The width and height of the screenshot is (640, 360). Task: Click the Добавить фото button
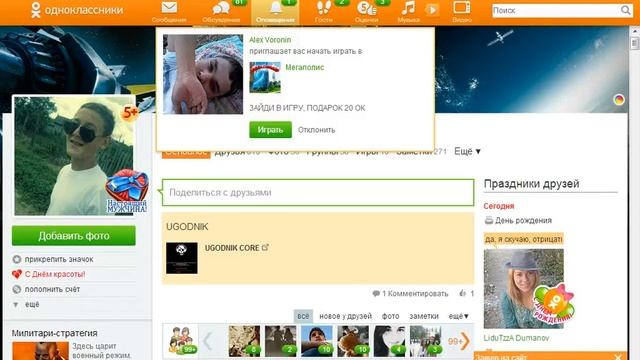tap(73, 236)
